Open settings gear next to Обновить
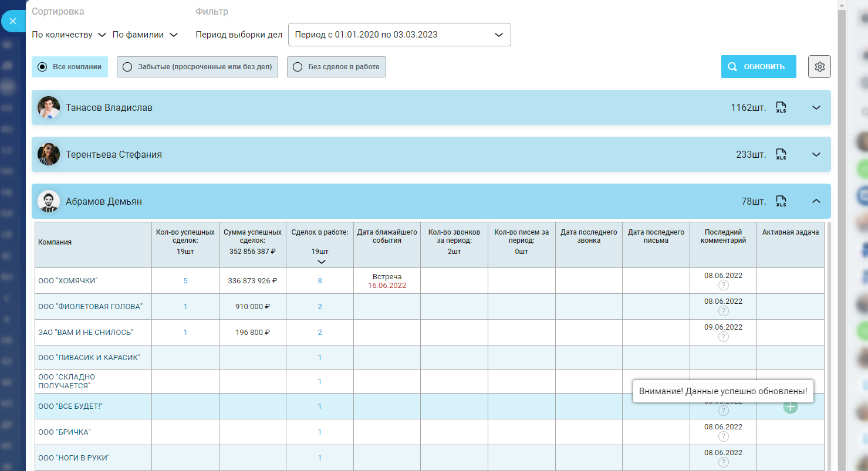The image size is (868, 471). (819, 67)
